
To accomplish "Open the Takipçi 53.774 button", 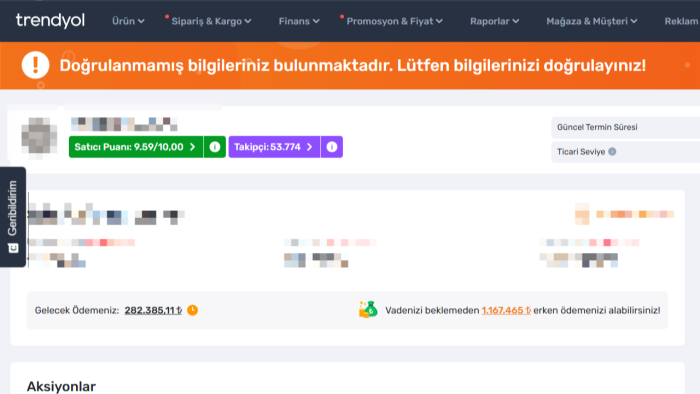I will [x=274, y=147].
